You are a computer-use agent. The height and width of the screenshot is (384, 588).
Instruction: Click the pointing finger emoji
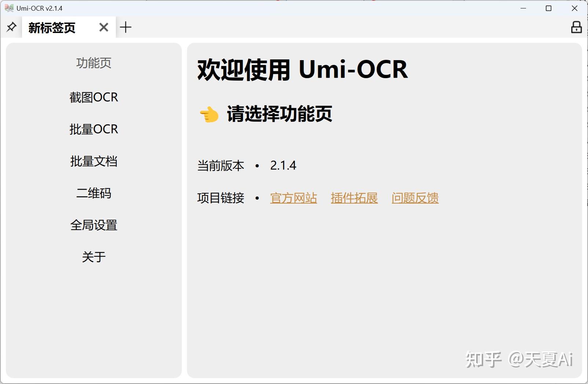click(x=207, y=115)
